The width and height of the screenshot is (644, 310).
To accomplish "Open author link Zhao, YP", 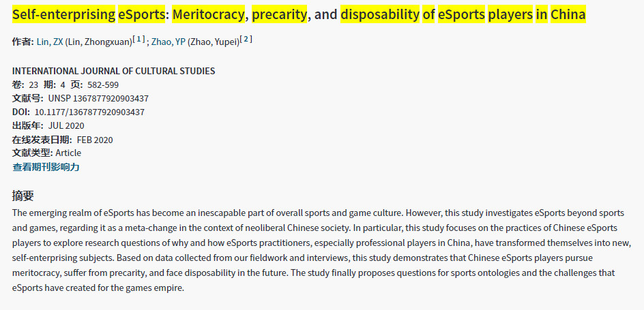I will (x=170, y=42).
